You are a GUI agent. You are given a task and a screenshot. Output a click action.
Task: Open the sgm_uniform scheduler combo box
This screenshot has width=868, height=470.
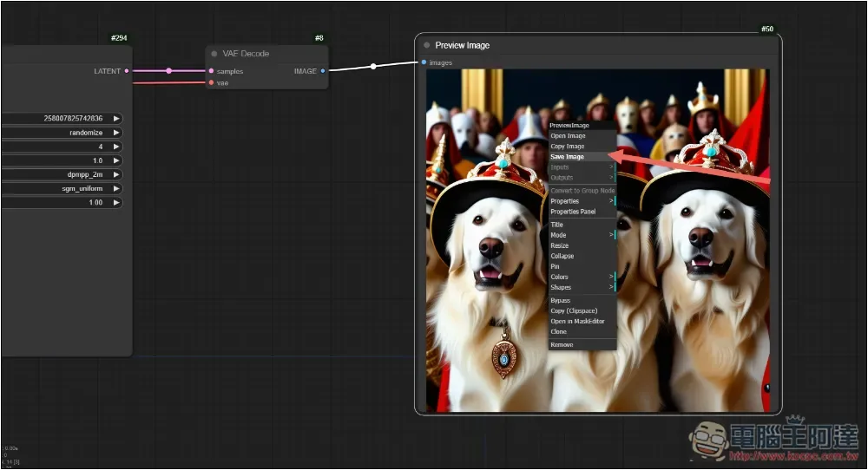point(62,188)
